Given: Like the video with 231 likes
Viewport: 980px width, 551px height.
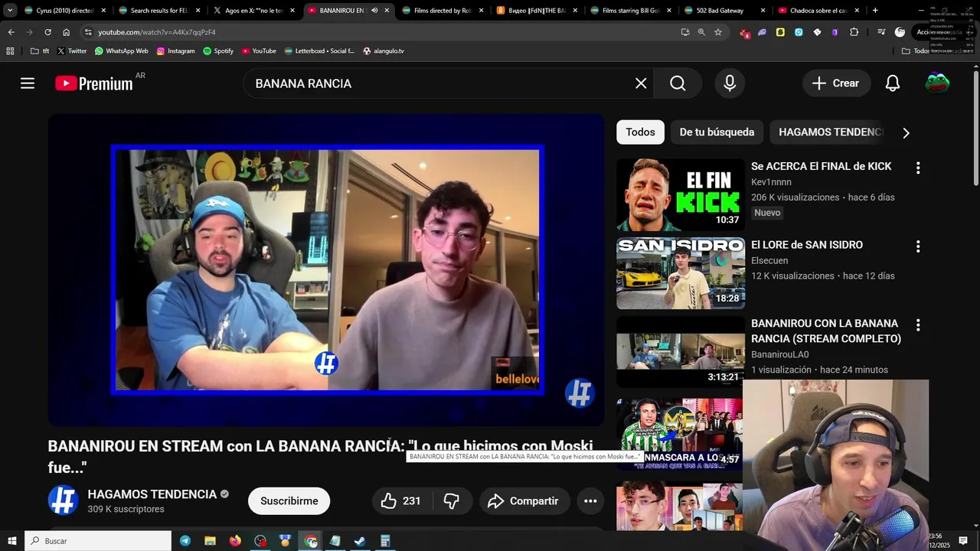Looking at the screenshot, I should 403,501.
